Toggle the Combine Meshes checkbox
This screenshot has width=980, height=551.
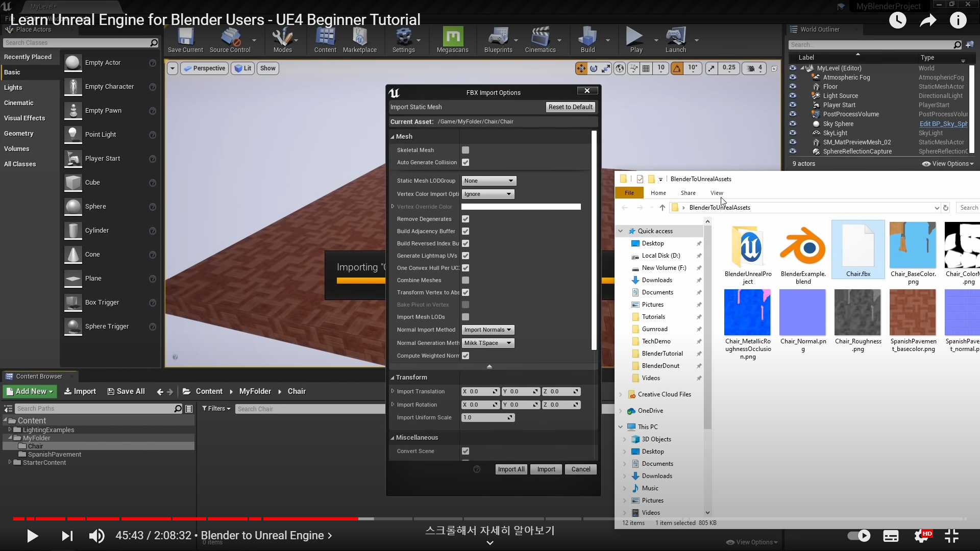[465, 280]
